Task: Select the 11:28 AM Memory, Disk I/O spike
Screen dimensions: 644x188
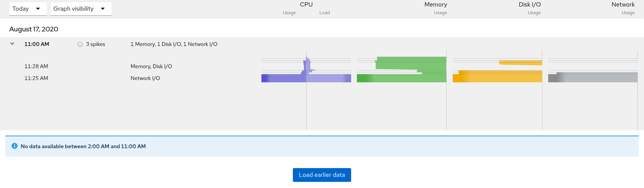Action: (x=151, y=66)
